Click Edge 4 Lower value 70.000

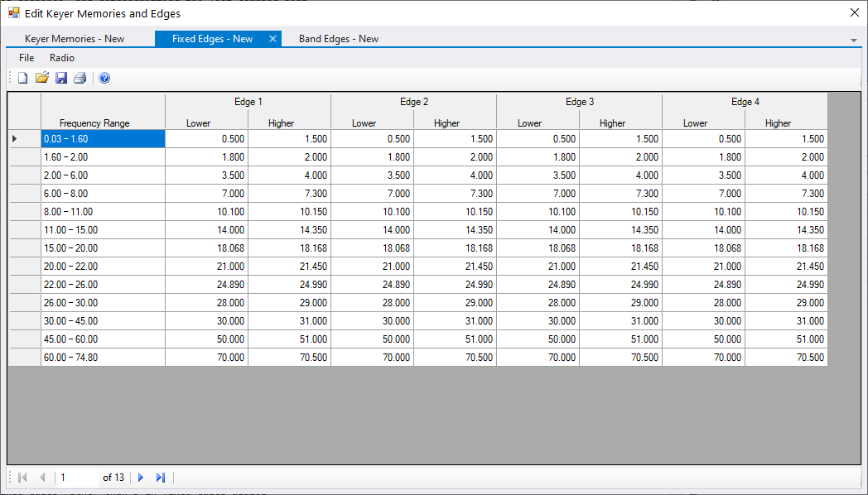703,358
